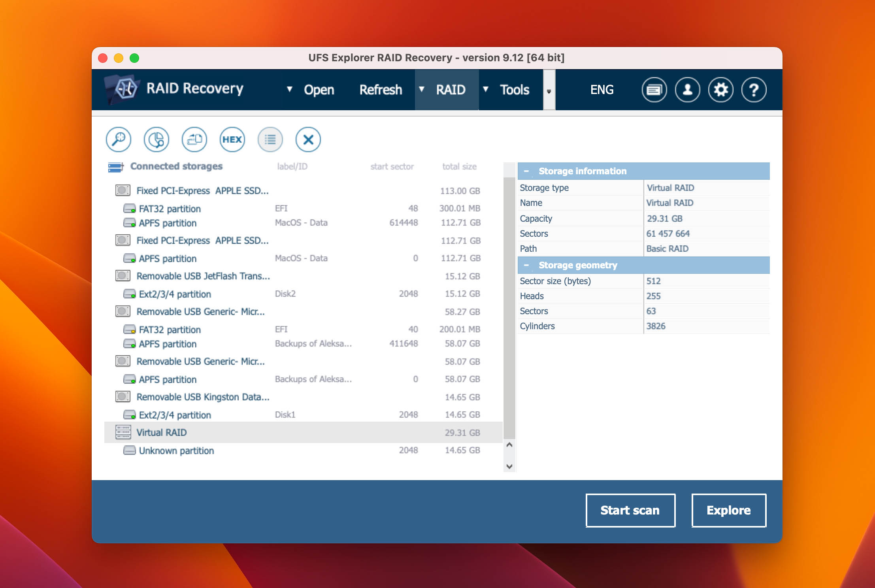This screenshot has height=588, width=875.
Task: Open the HEX viewer icon
Action: [232, 139]
